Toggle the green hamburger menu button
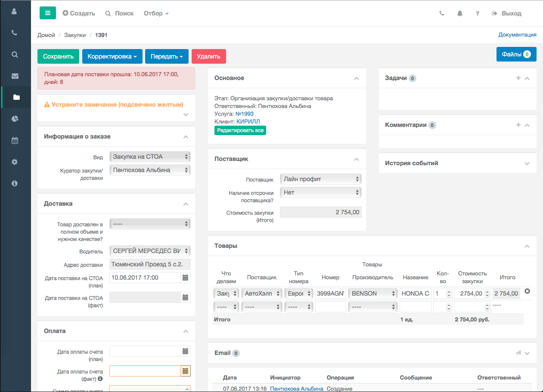The image size is (543, 392). point(48,13)
